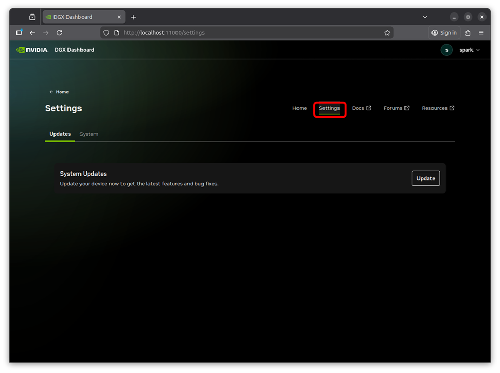Viewport: 500px width, 373px height.
Task: Switch to the Updates tab
Action: click(x=60, y=134)
